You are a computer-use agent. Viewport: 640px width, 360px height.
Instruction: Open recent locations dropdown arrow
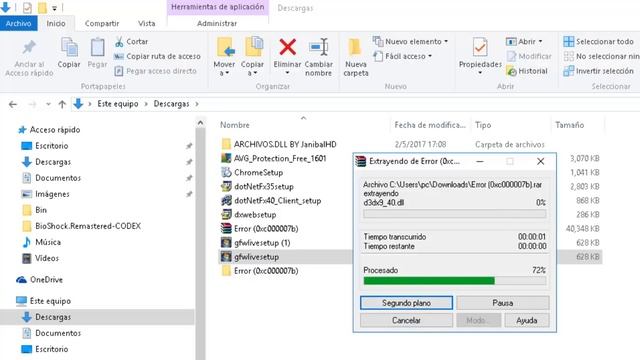48,104
